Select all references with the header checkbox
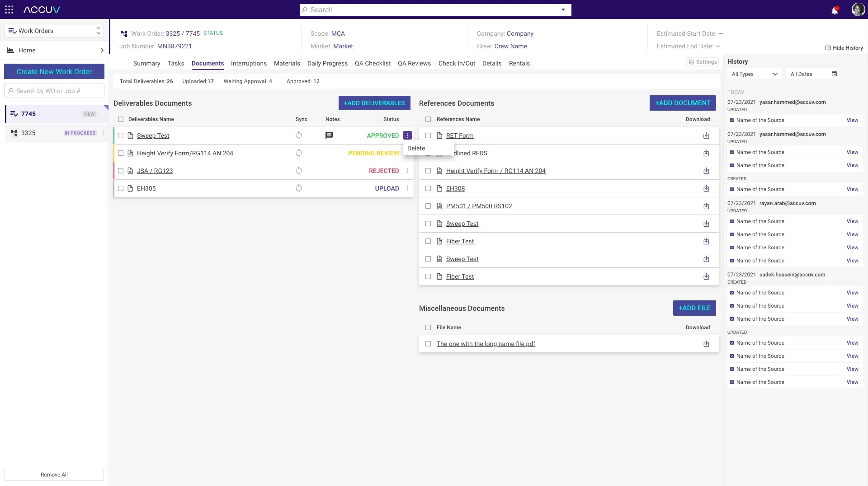868x486 pixels. [428, 119]
